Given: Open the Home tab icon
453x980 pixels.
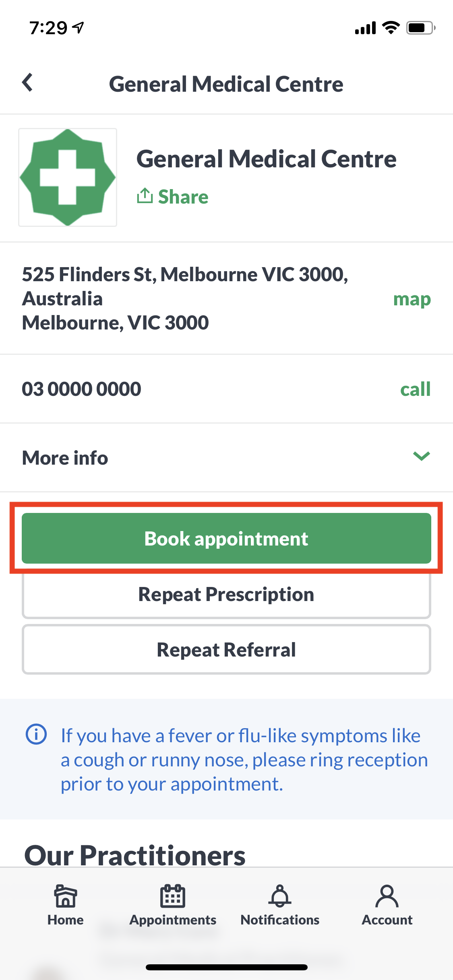Looking at the screenshot, I should pos(65,896).
